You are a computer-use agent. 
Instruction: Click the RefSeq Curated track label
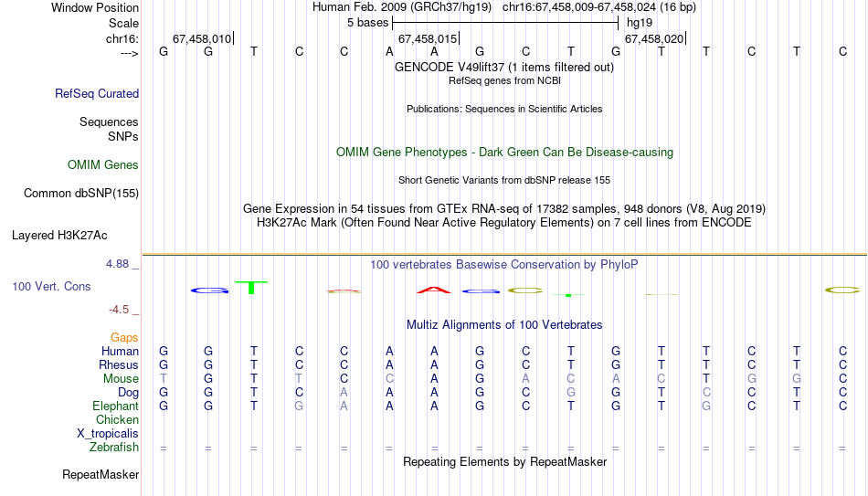[96, 93]
